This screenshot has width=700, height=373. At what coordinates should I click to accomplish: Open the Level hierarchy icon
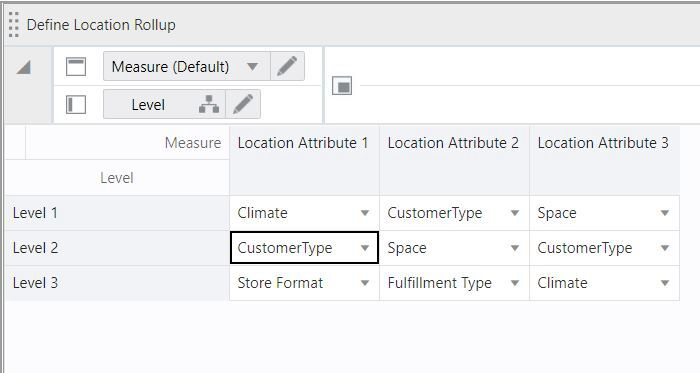pyautogui.click(x=209, y=104)
